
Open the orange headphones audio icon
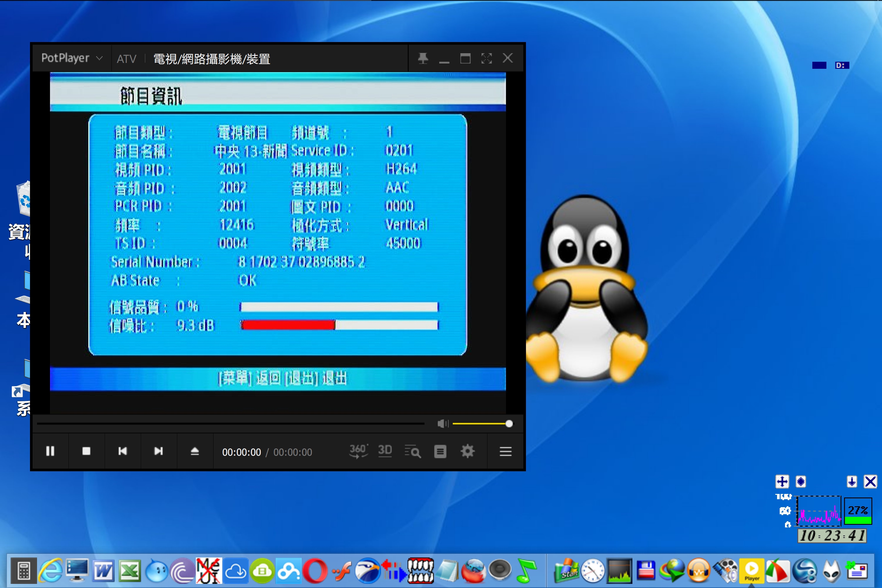(699, 571)
